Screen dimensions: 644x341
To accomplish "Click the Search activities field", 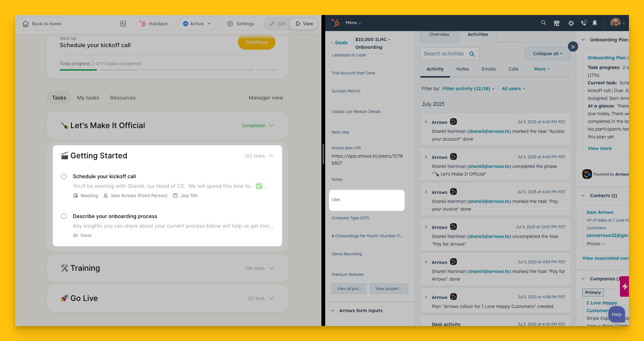I will [450, 54].
